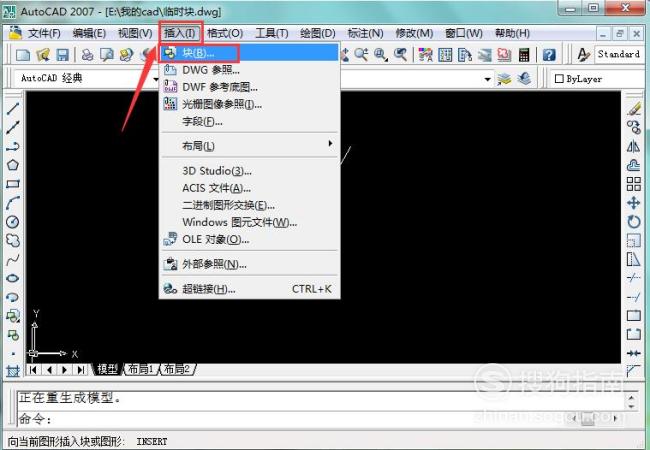Open the 绘图(D) menu
Screen dimensions: 650x450
tap(318, 33)
